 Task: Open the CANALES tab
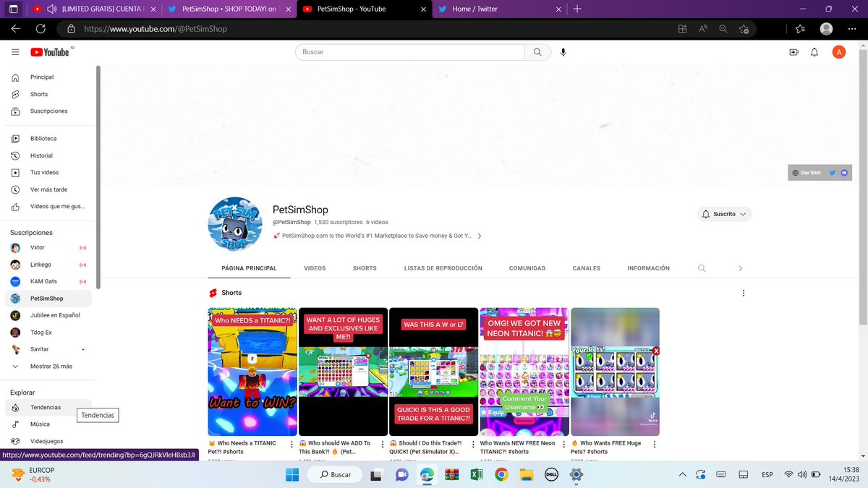point(587,268)
